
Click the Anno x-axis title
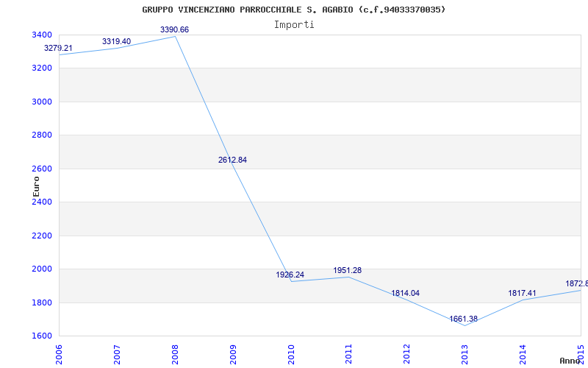pyautogui.click(x=570, y=361)
